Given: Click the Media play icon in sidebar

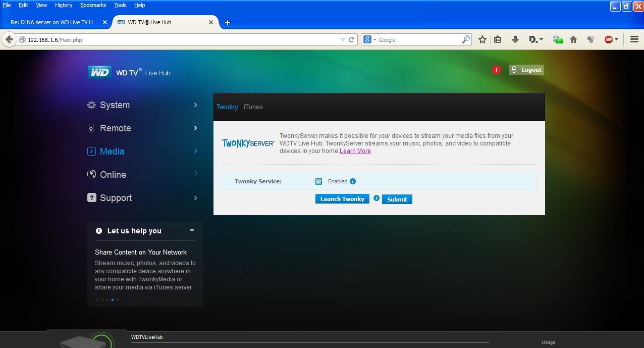Looking at the screenshot, I should click(x=91, y=151).
